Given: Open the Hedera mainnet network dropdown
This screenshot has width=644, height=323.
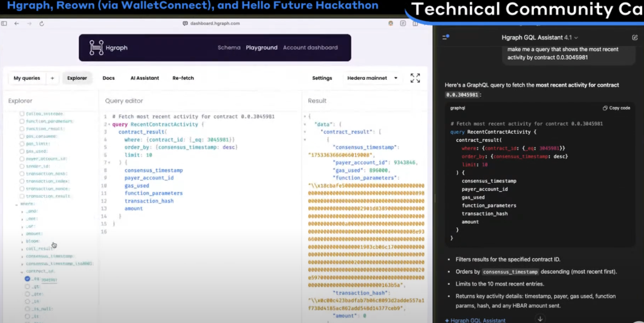Looking at the screenshot, I should click(372, 78).
